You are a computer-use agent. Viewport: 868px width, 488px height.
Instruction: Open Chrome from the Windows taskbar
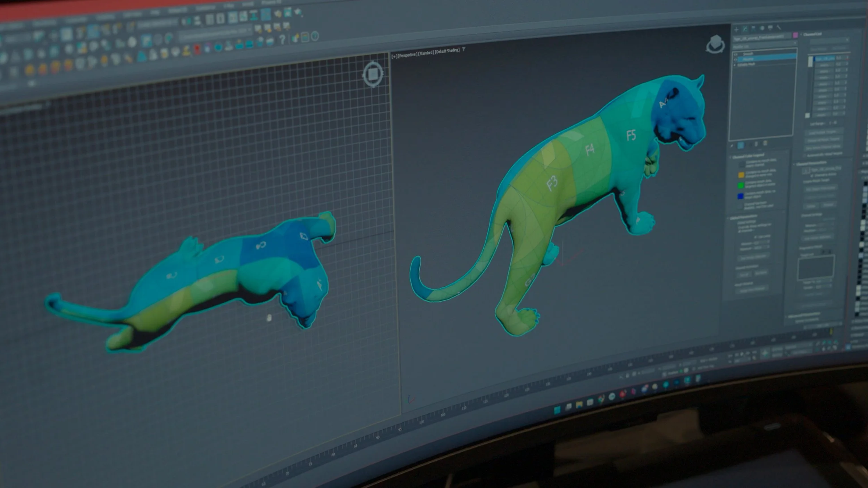[x=601, y=399]
